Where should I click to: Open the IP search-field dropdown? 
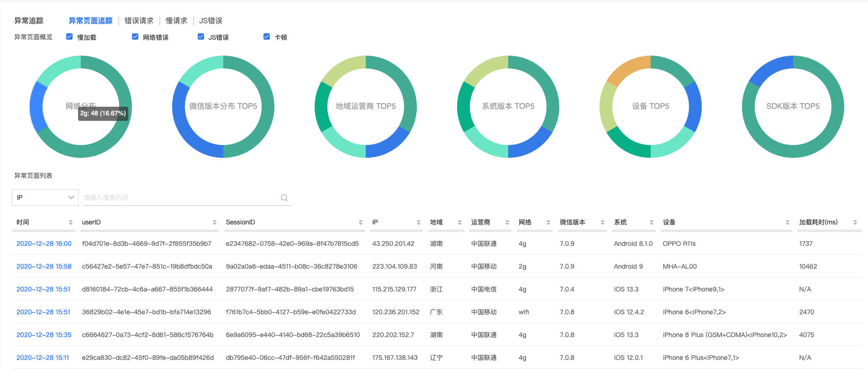click(45, 197)
